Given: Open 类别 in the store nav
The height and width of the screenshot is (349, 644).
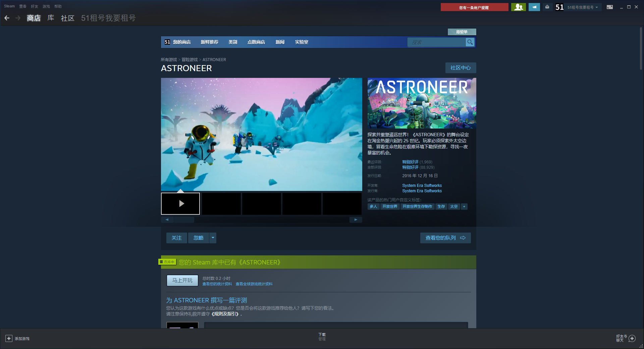Looking at the screenshot, I should tap(233, 42).
